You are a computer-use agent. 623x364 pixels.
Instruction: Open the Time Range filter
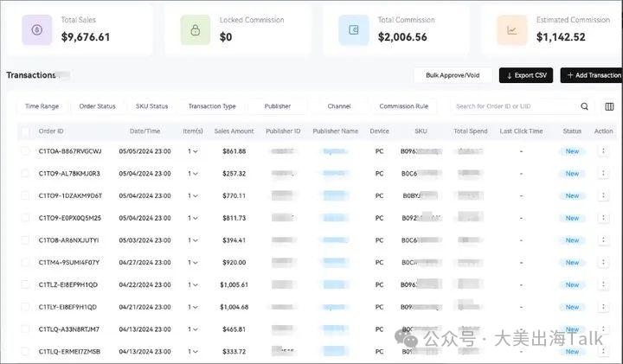pos(42,106)
